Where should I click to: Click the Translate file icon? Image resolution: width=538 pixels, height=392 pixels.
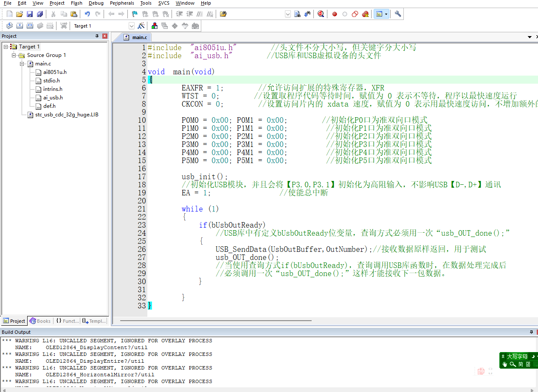point(9,26)
